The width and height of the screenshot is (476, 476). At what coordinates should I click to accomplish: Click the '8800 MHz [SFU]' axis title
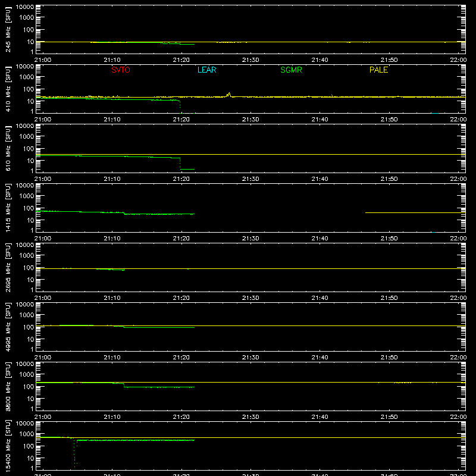(8, 386)
